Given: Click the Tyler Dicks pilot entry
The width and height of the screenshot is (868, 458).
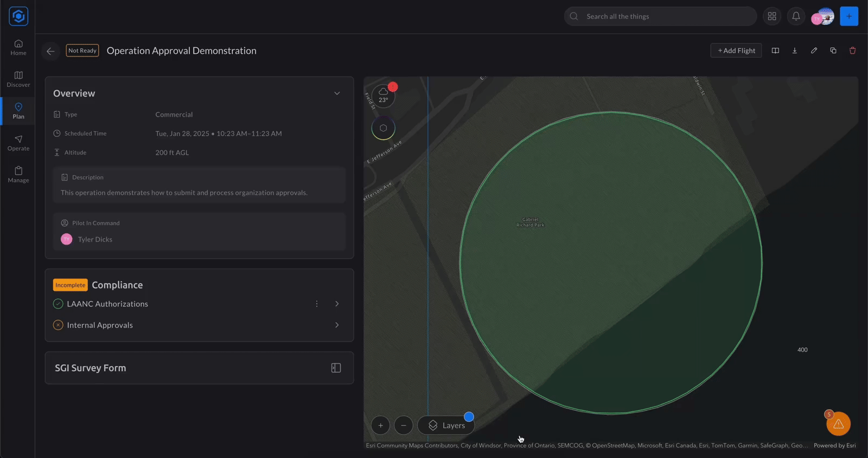Looking at the screenshot, I should tap(87, 239).
